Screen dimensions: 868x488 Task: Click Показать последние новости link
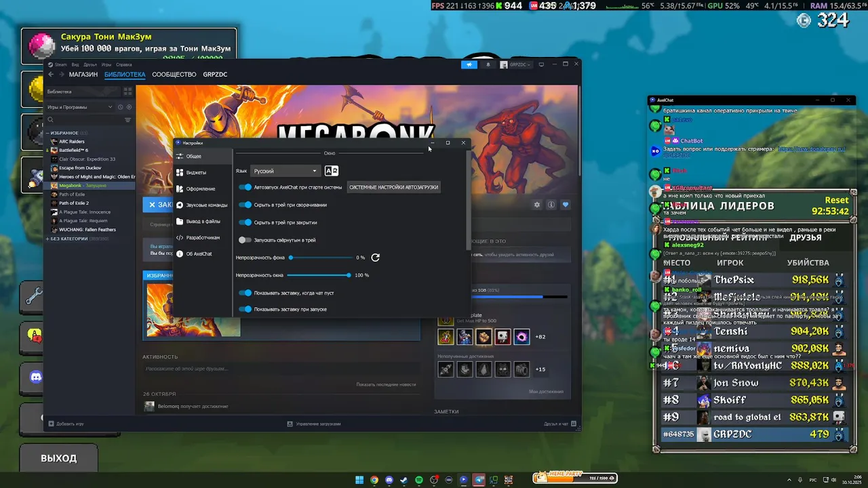(x=386, y=384)
